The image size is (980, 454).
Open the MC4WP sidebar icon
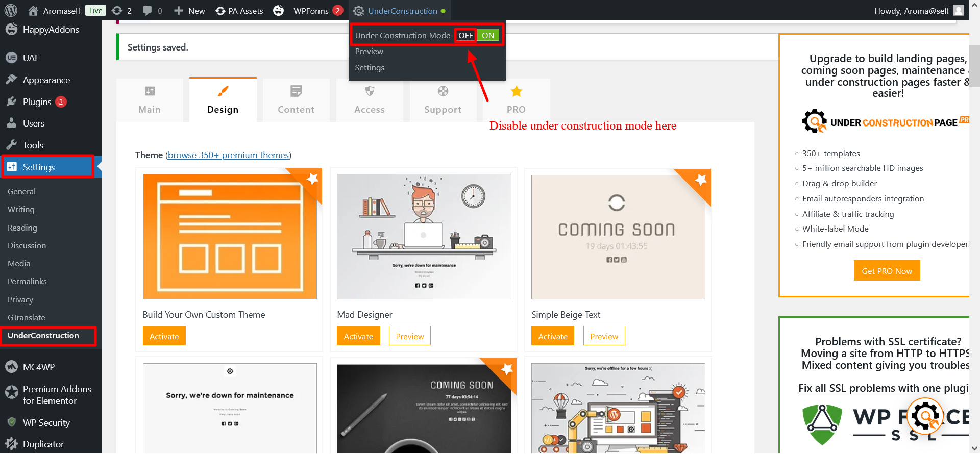pyautogui.click(x=11, y=367)
